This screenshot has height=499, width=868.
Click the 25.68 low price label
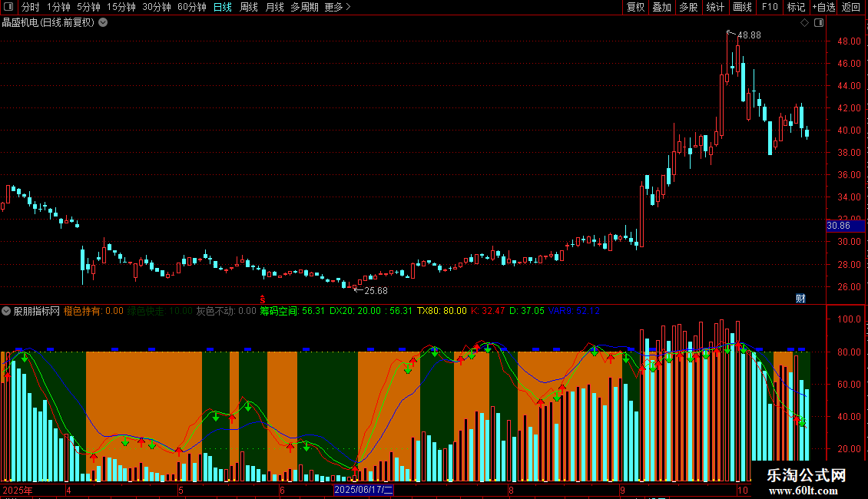point(376,291)
